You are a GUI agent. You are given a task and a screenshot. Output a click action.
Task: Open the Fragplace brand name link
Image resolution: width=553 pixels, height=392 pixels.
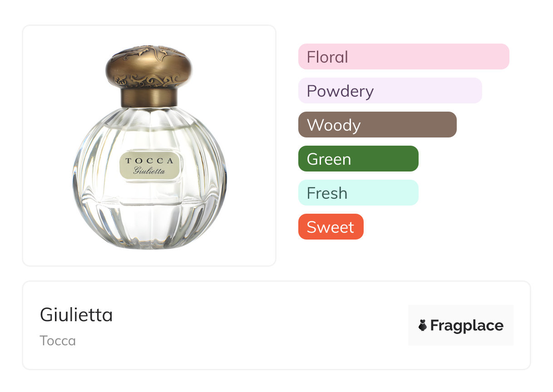467,326
